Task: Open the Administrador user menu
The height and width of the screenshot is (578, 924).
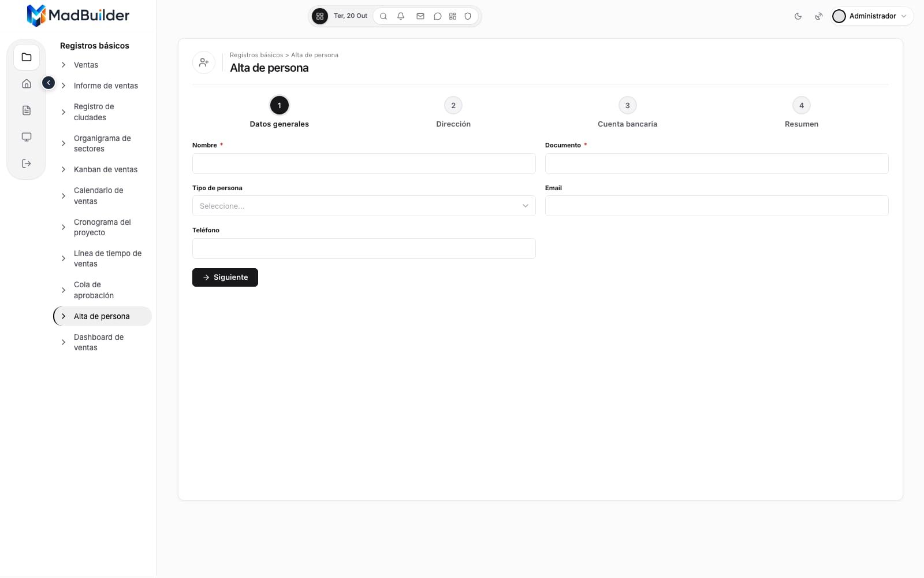Action: [x=872, y=16]
